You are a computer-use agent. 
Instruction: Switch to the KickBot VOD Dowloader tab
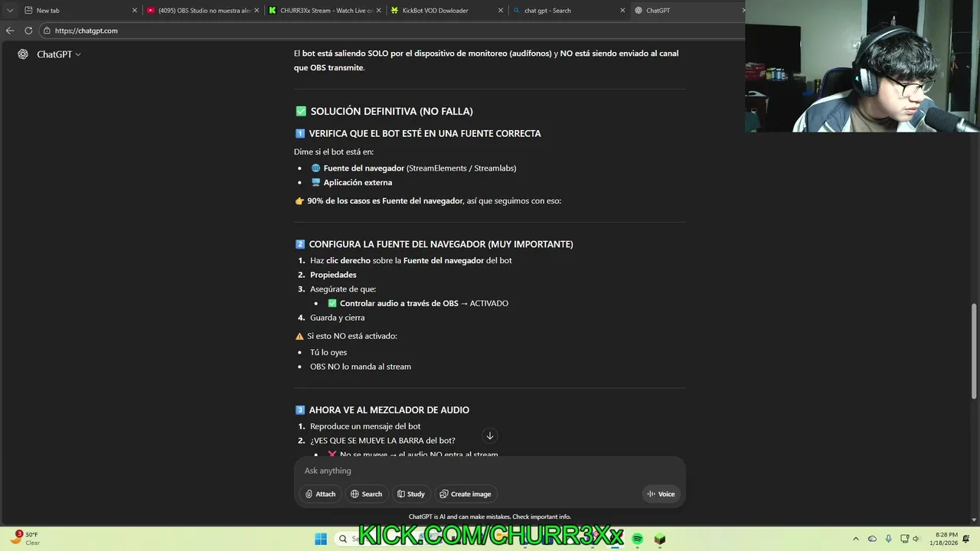[446, 11]
